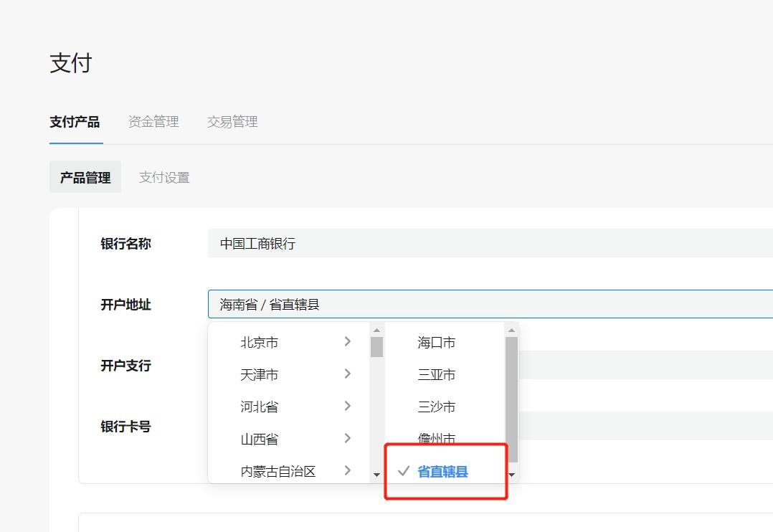Pick 三沙市 in the city list
Screen dimensions: 773x532
[x=437, y=407]
